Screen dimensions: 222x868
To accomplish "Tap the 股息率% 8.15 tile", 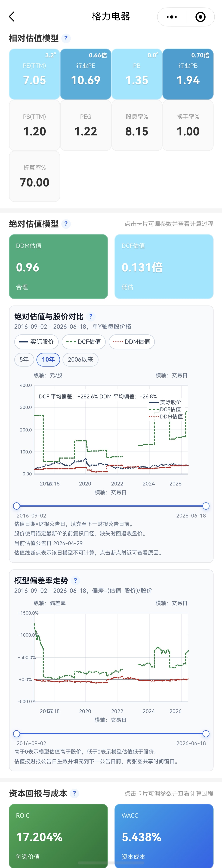I will [x=137, y=125].
